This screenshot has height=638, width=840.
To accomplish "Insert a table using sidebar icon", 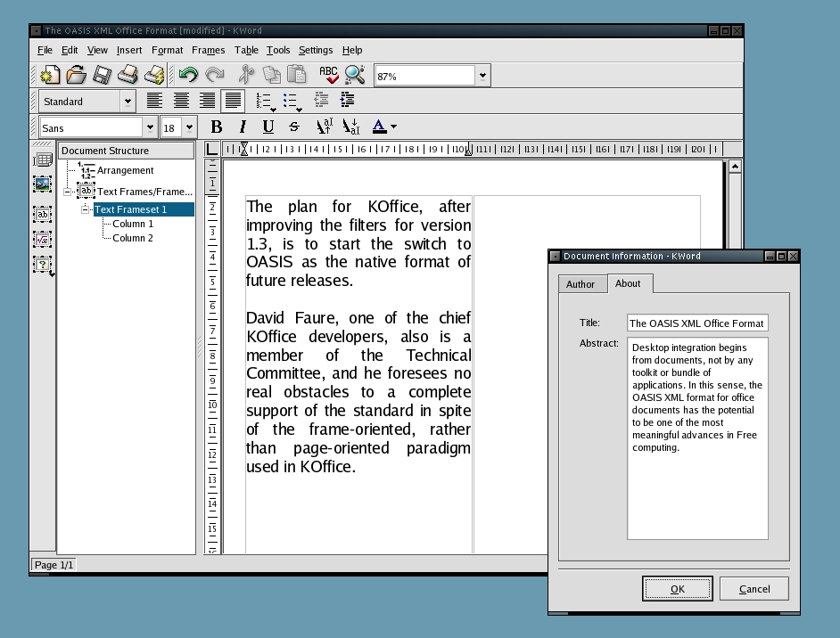I will 42,160.
